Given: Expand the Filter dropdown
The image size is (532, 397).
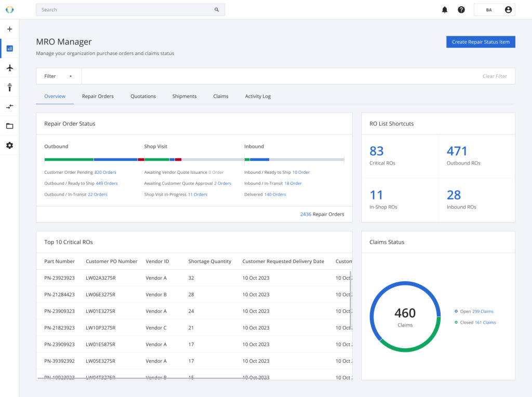Looking at the screenshot, I should pyautogui.click(x=59, y=76).
